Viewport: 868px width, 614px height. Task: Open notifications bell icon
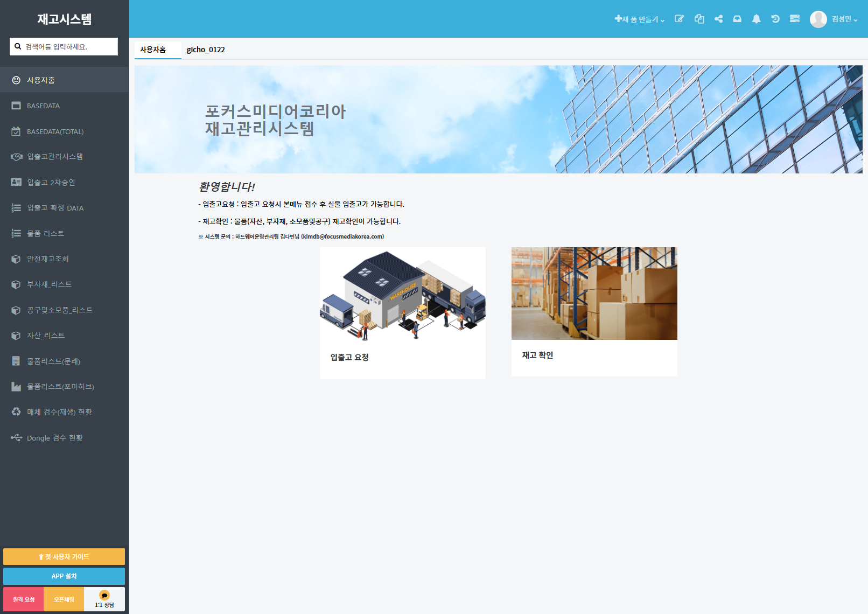click(x=757, y=19)
